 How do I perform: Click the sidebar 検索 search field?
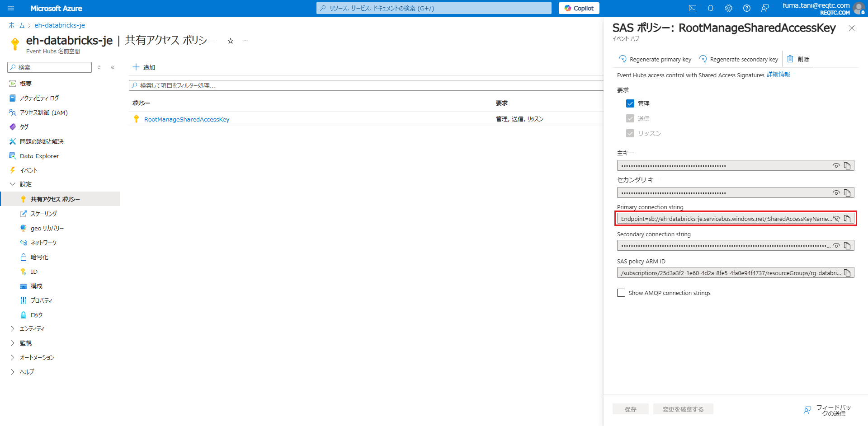(x=49, y=67)
